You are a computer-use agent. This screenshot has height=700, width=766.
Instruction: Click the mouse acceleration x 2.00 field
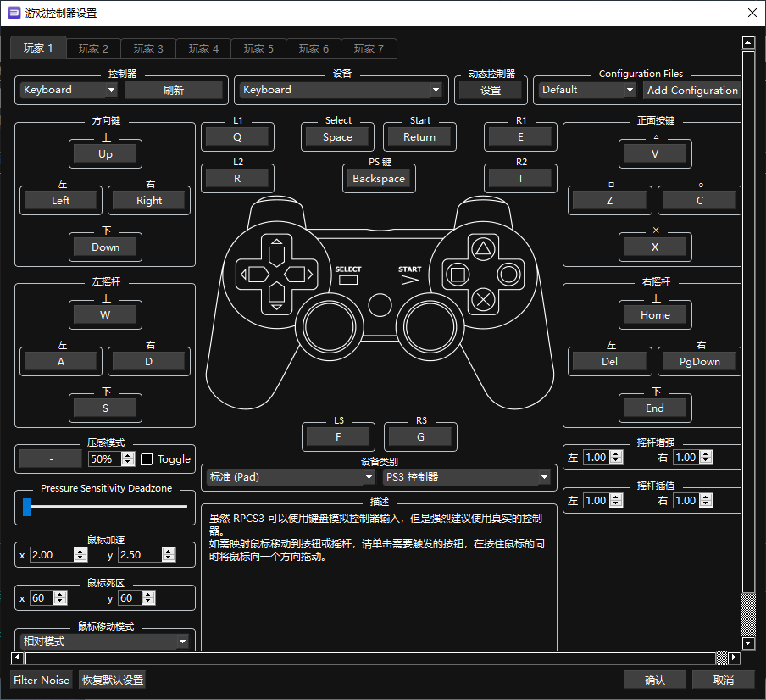coord(52,555)
